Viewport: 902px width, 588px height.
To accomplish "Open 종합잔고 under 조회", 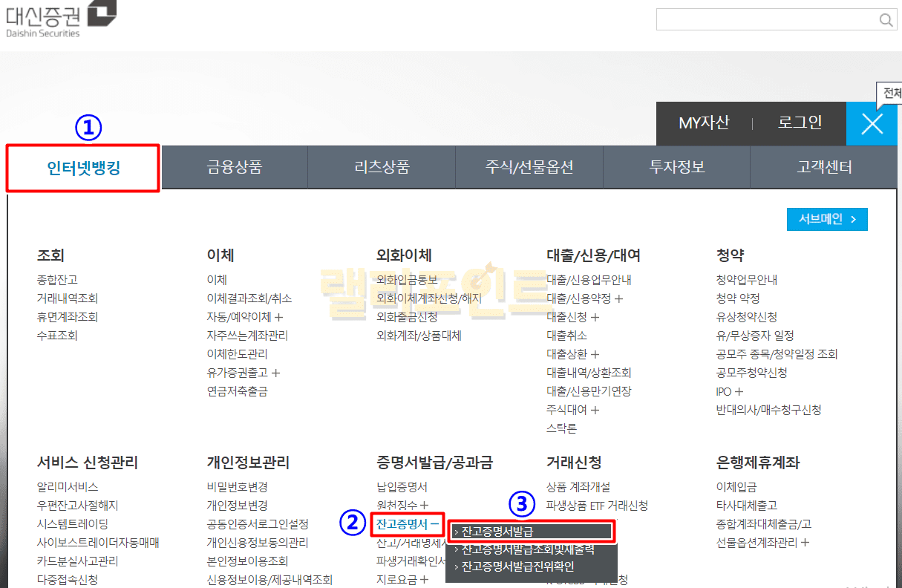I will click(x=57, y=280).
